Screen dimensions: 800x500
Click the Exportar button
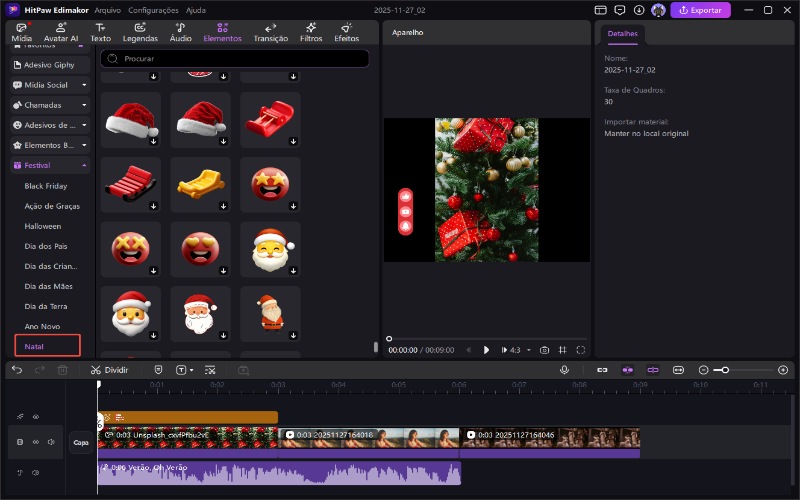(x=700, y=10)
